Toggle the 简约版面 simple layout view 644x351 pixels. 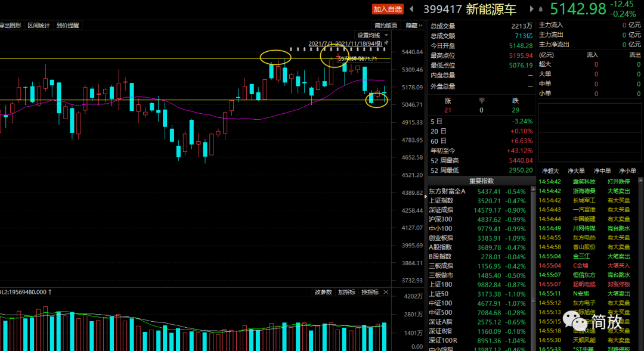[x=386, y=26]
